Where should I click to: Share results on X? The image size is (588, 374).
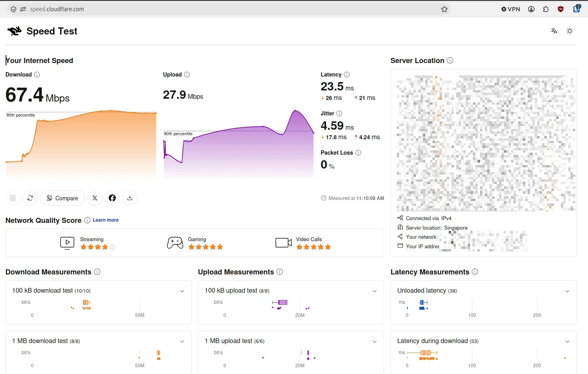click(95, 198)
